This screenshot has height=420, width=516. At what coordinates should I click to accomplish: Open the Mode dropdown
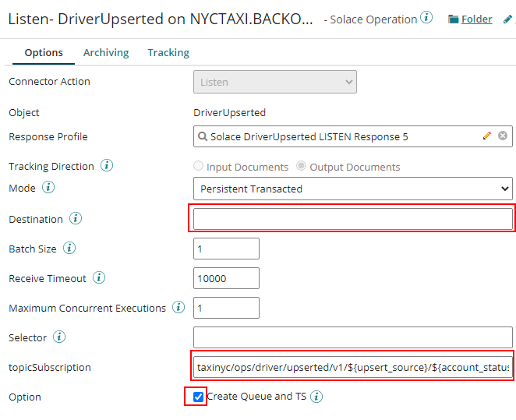click(352, 189)
